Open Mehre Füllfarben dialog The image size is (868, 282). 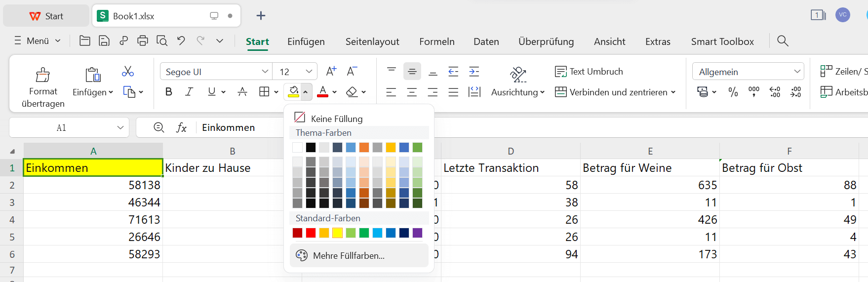pos(348,255)
